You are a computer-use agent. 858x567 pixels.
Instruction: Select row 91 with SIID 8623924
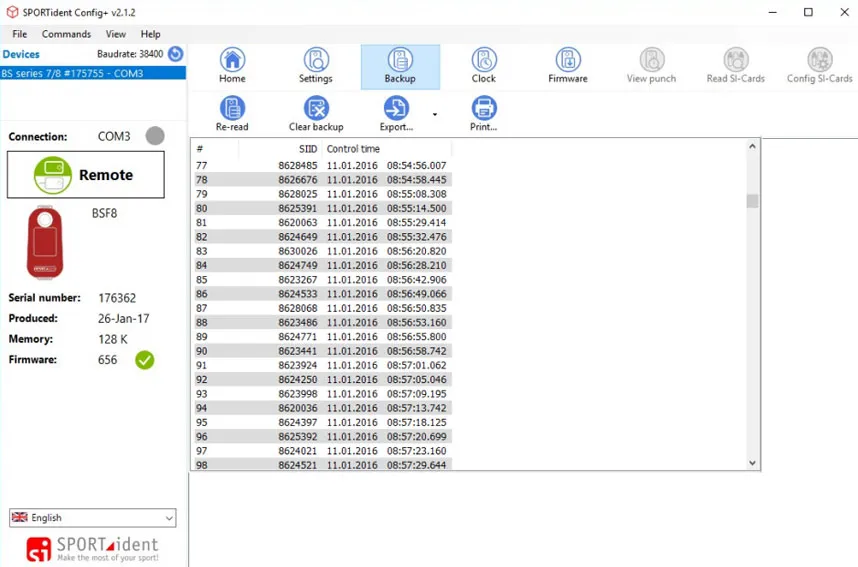[323, 365]
